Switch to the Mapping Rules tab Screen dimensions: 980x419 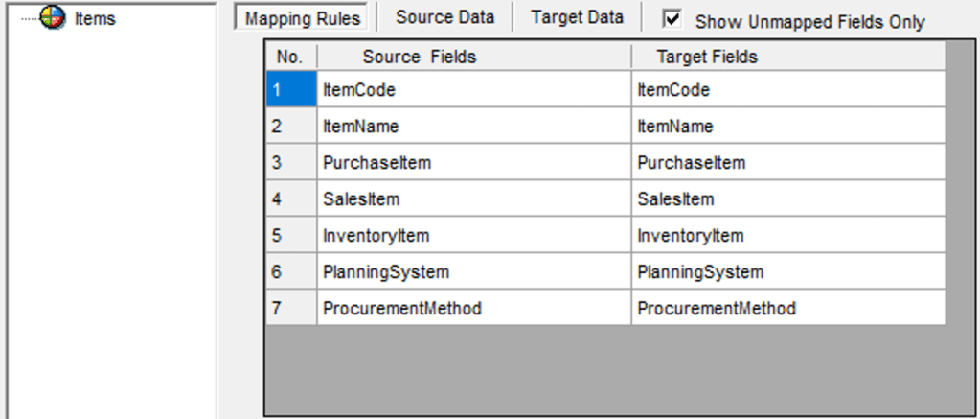point(303,18)
